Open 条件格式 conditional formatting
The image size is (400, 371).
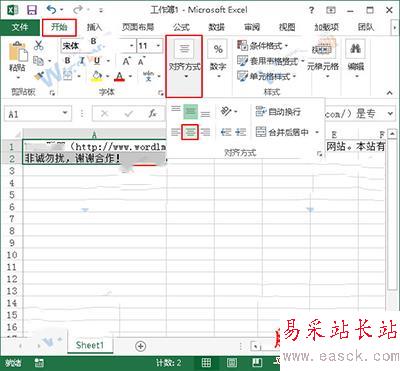(x=263, y=45)
